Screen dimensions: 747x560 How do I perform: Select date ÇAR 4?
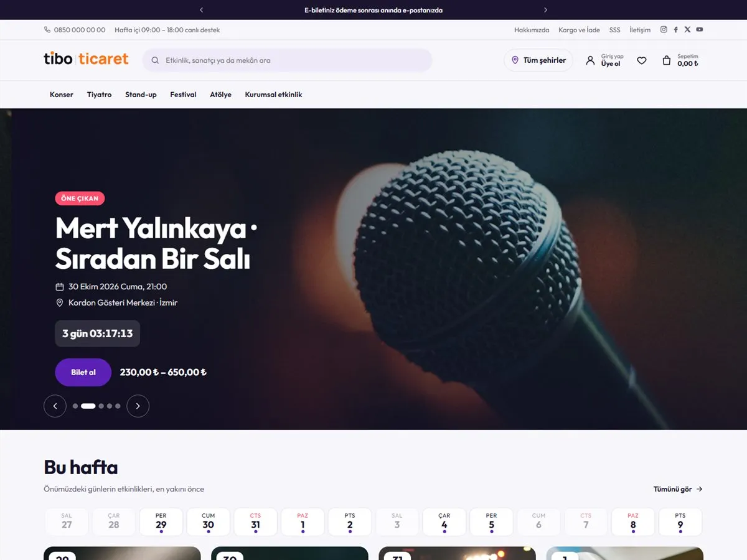[444, 522]
